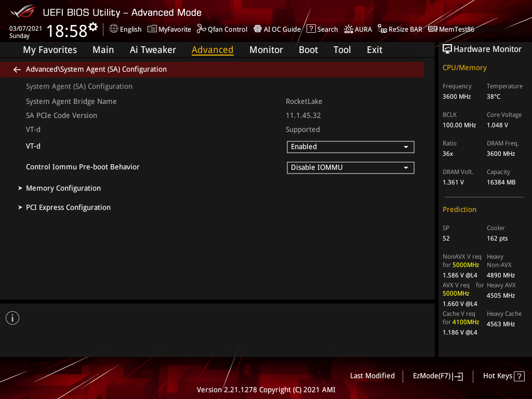
Task: Open Qfan Control fan icon
Action: coord(201,29)
